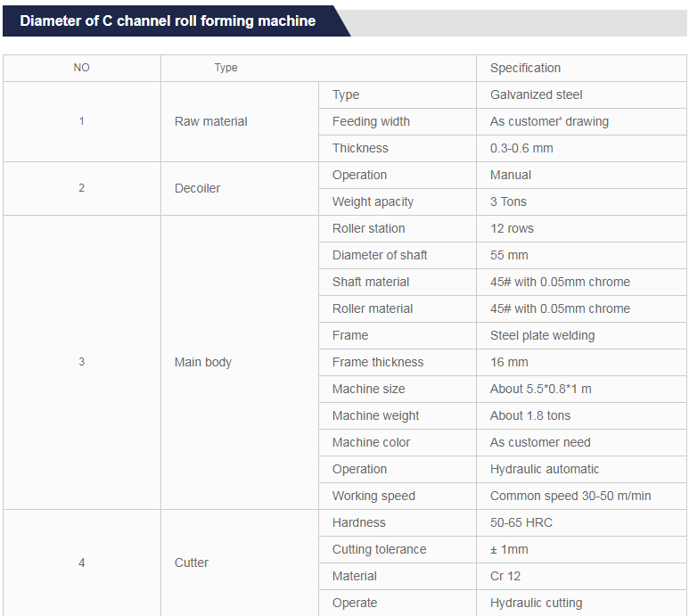Select the '50-65 HRC' hardness value
Image resolution: width=689 pixels, height=616 pixels.
(521, 523)
